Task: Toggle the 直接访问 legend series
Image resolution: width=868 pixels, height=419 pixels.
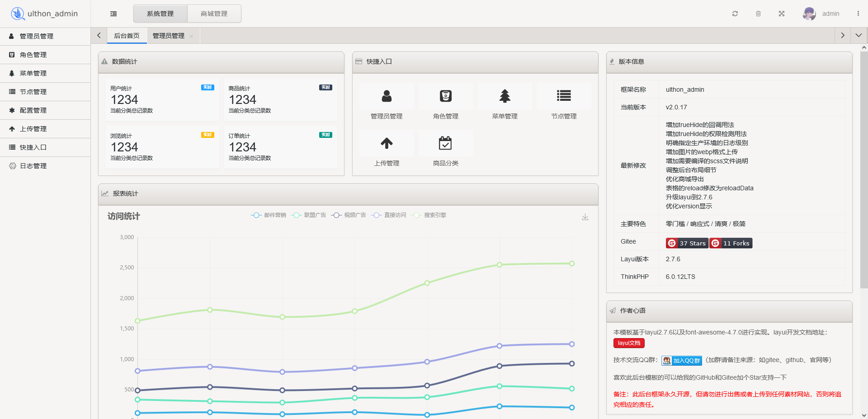Action: 389,215
